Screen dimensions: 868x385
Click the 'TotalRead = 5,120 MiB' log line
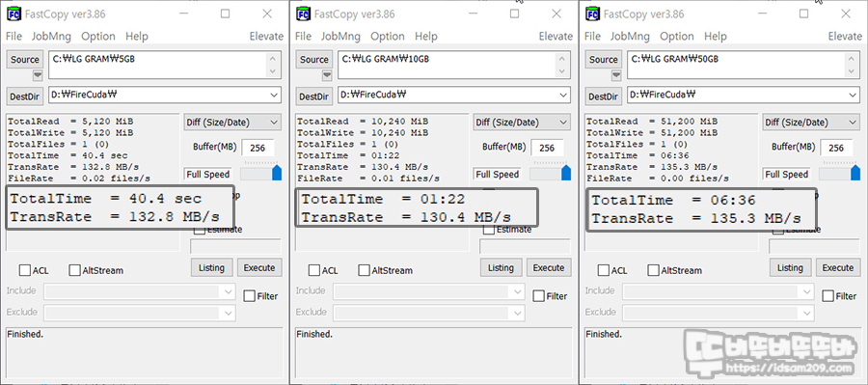(70, 122)
